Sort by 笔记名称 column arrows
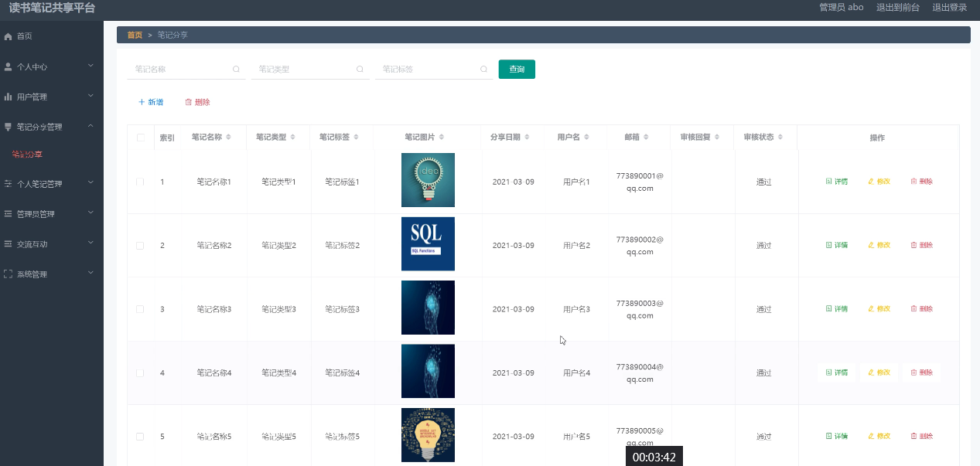The image size is (980, 466). pos(229,137)
